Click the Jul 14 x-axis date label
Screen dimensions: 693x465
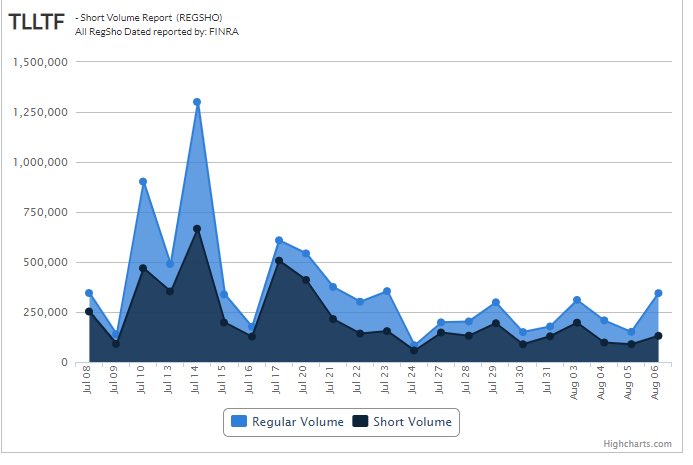point(195,380)
